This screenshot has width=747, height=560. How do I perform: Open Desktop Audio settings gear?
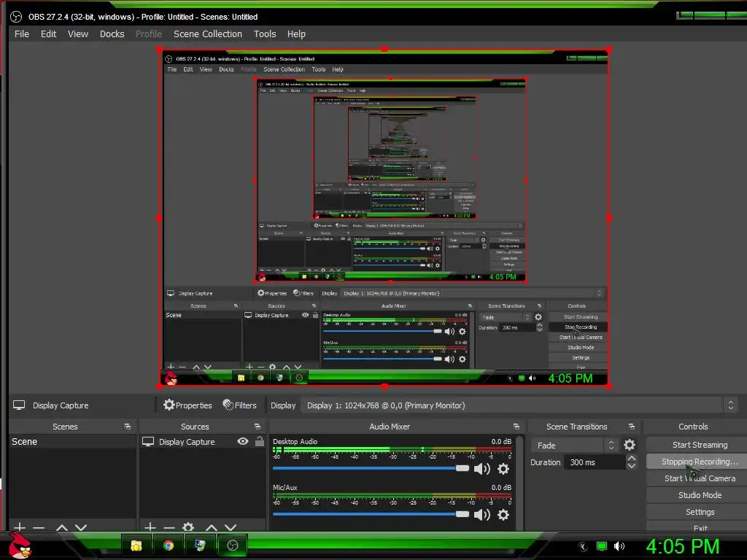point(503,469)
